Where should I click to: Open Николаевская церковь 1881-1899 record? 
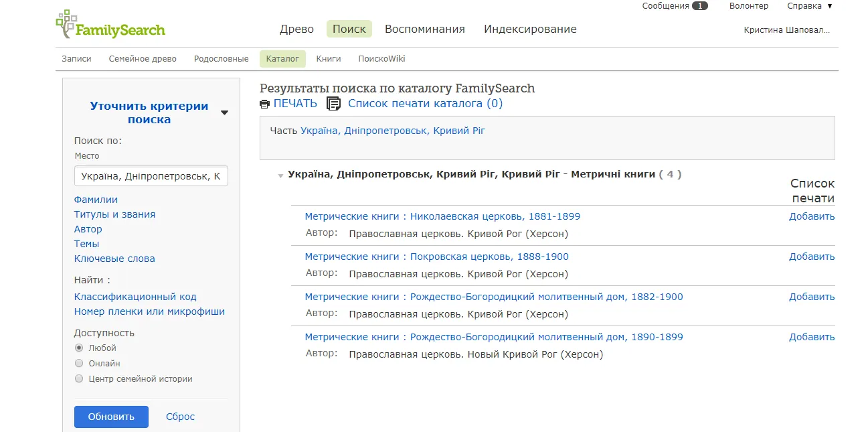tap(442, 216)
